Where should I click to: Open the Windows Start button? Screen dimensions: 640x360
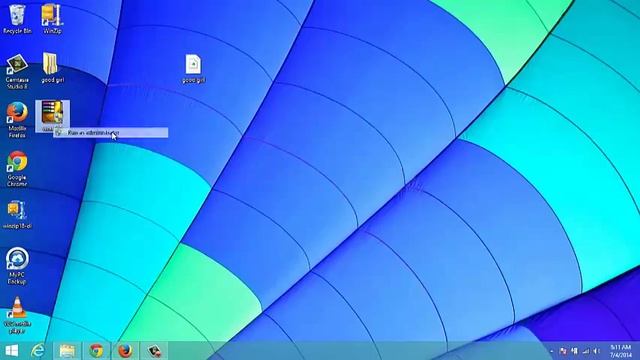click(x=11, y=351)
